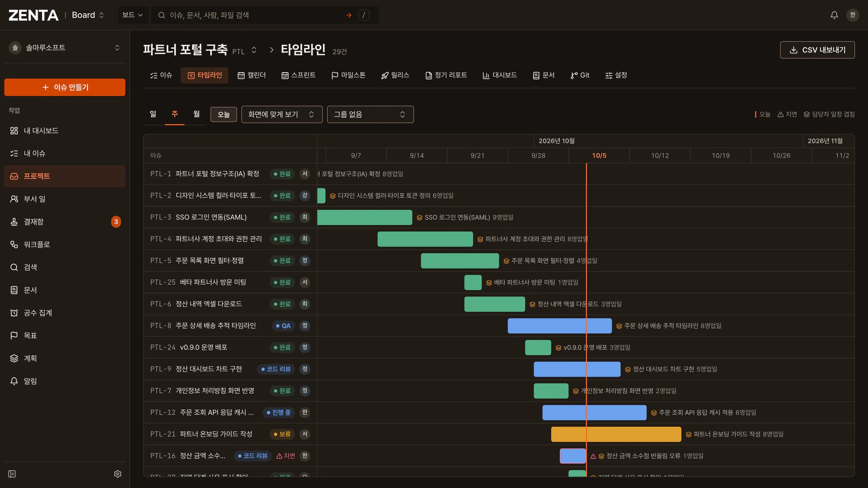868x488 pixels.
Task: Open issue PTL-25 베타 파트너사 방문 미팅
Action: (x=213, y=282)
